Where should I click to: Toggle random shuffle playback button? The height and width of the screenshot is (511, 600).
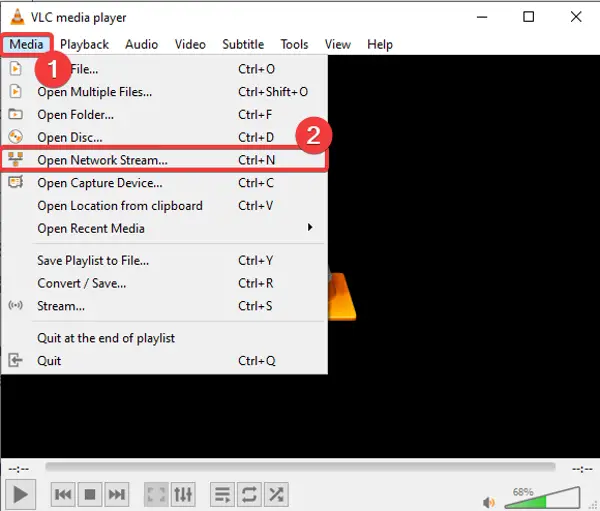276,494
